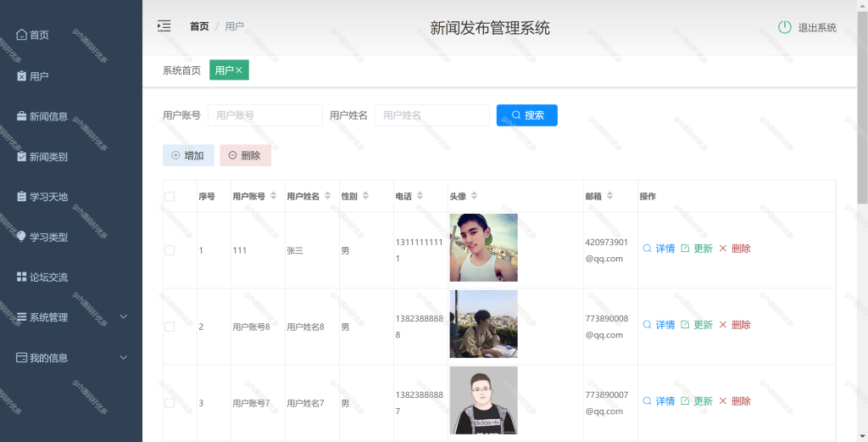Sort the 用户账号 column by its sort arrows
The height and width of the screenshot is (442, 868).
coord(274,195)
